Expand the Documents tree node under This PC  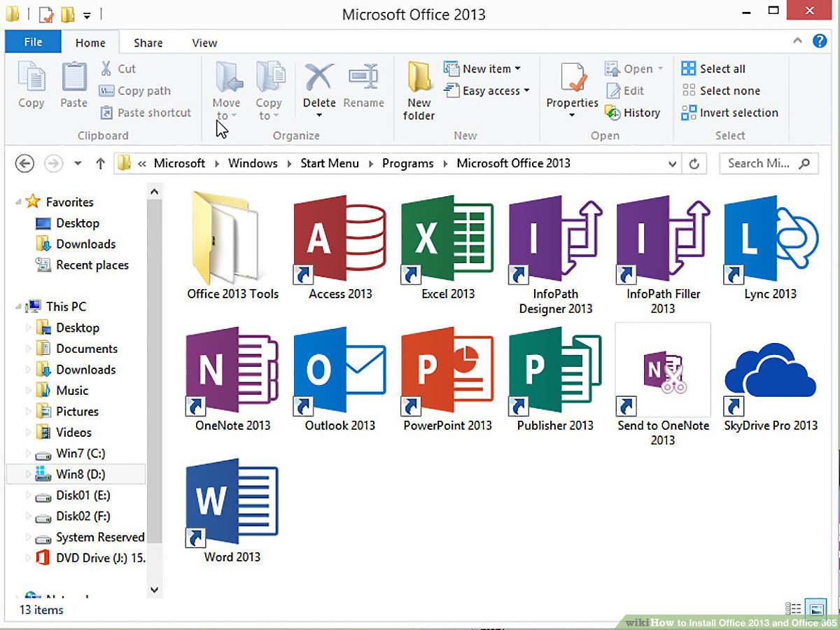[29, 349]
